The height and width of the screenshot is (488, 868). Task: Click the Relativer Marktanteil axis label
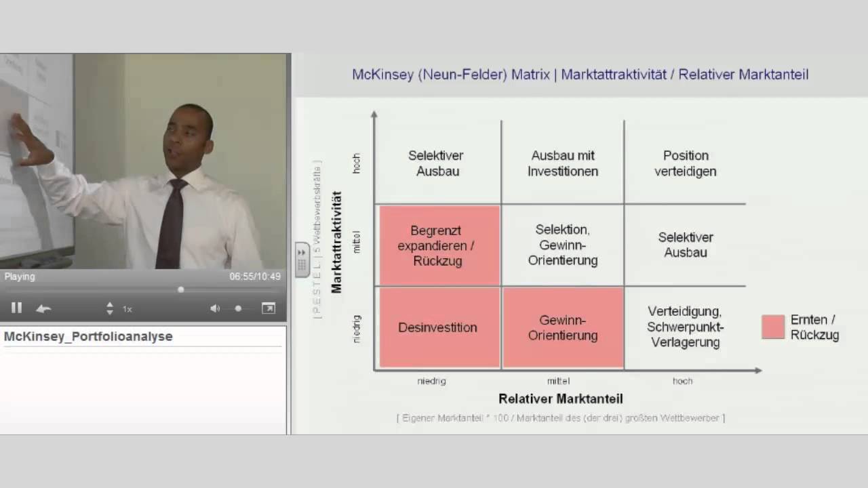[x=561, y=399]
